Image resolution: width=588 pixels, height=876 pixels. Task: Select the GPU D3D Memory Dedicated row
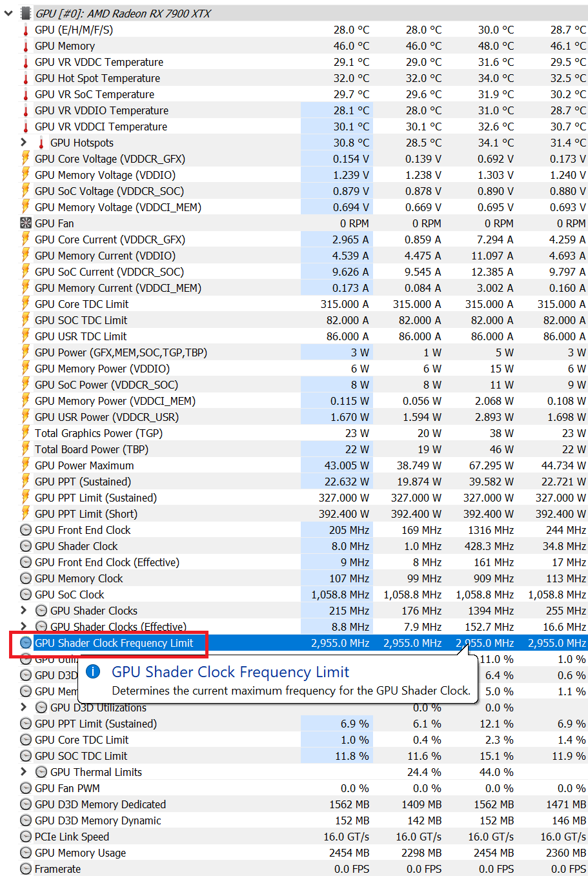[303, 804]
